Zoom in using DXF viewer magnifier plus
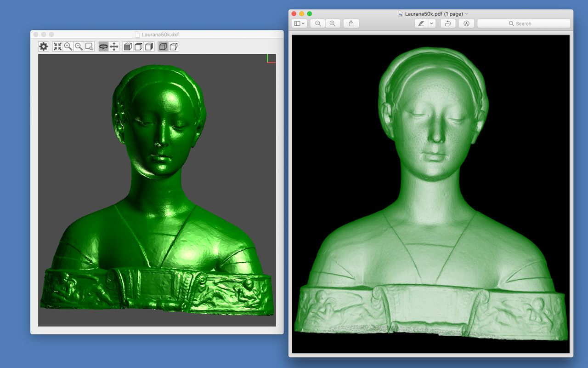Screen dimensions: 588x368 [68, 46]
